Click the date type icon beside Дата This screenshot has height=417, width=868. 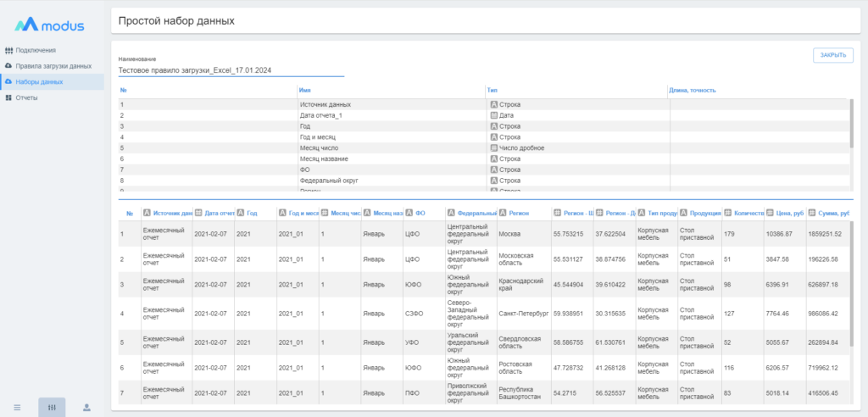(x=494, y=115)
